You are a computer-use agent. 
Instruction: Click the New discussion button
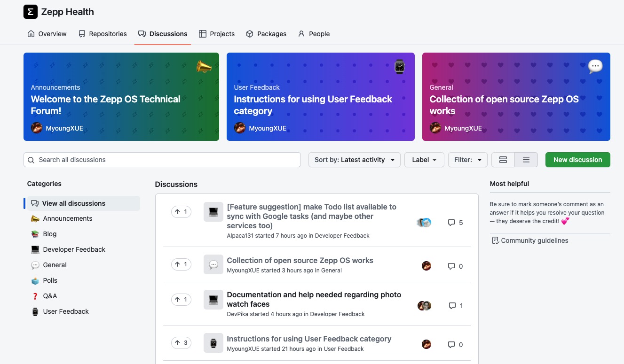[x=577, y=160]
